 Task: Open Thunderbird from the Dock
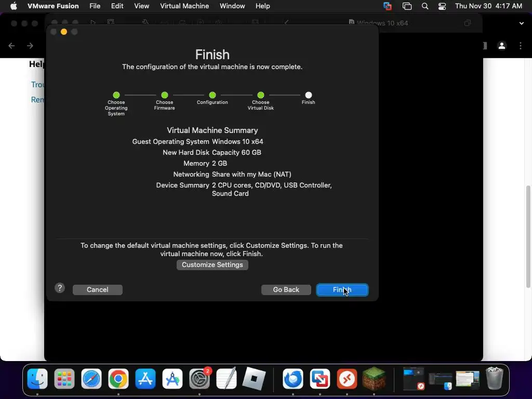click(293, 379)
